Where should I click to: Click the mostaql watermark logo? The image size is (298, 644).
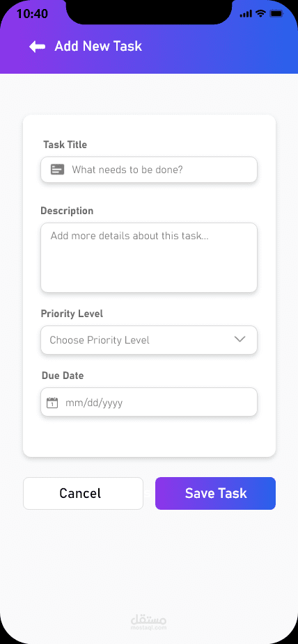tap(148, 622)
